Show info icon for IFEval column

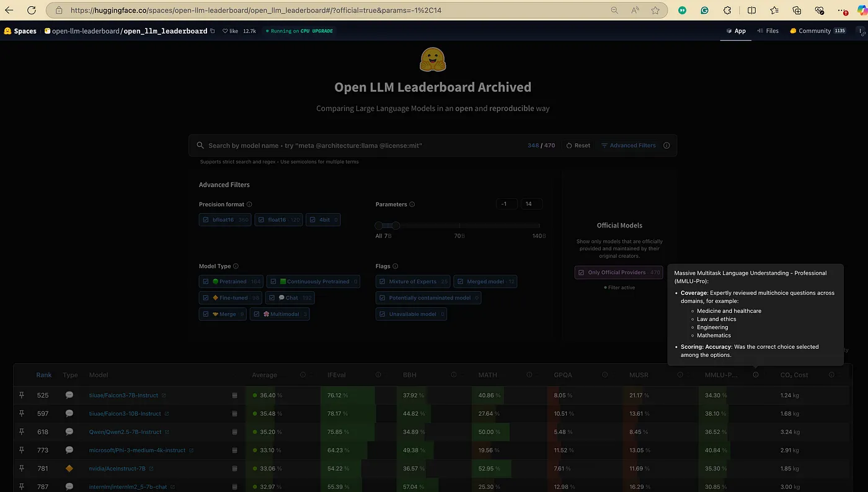point(378,375)
